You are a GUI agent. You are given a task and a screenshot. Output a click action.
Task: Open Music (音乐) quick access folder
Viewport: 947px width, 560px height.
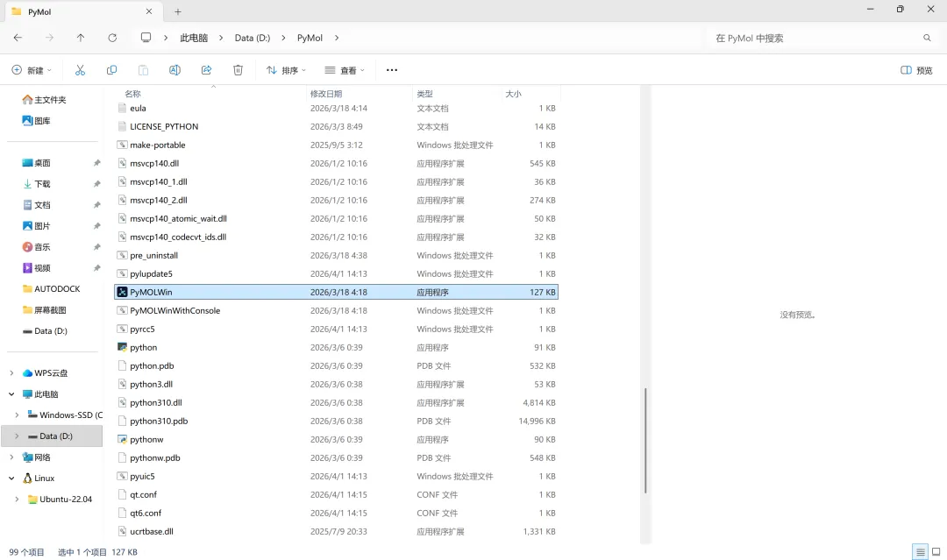pyautogui.click(x=36, y=247)
